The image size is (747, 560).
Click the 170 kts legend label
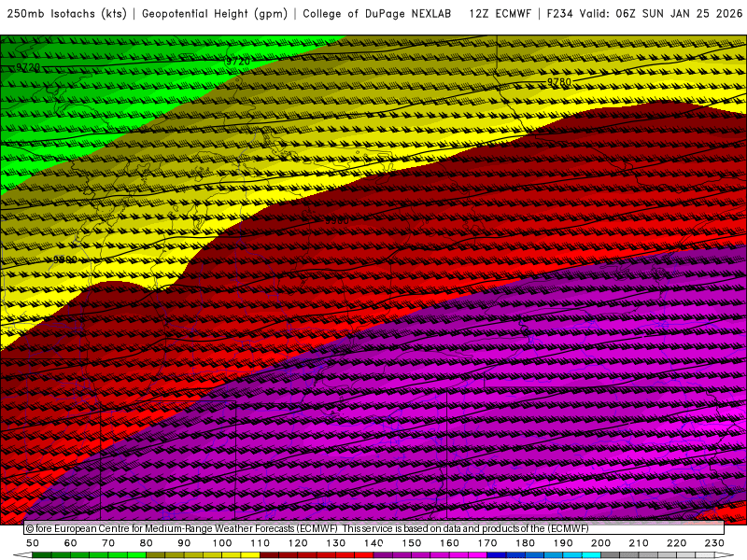click(x=486, y=543)
